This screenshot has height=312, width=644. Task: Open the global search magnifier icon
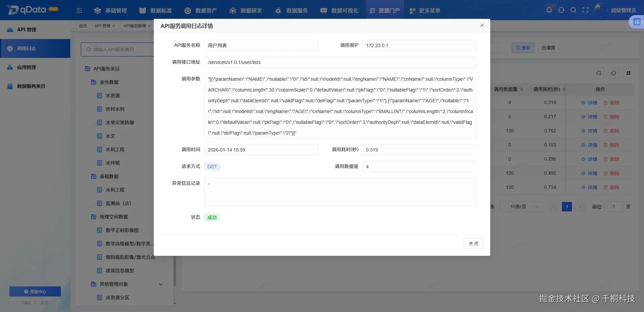pos(573,10)
